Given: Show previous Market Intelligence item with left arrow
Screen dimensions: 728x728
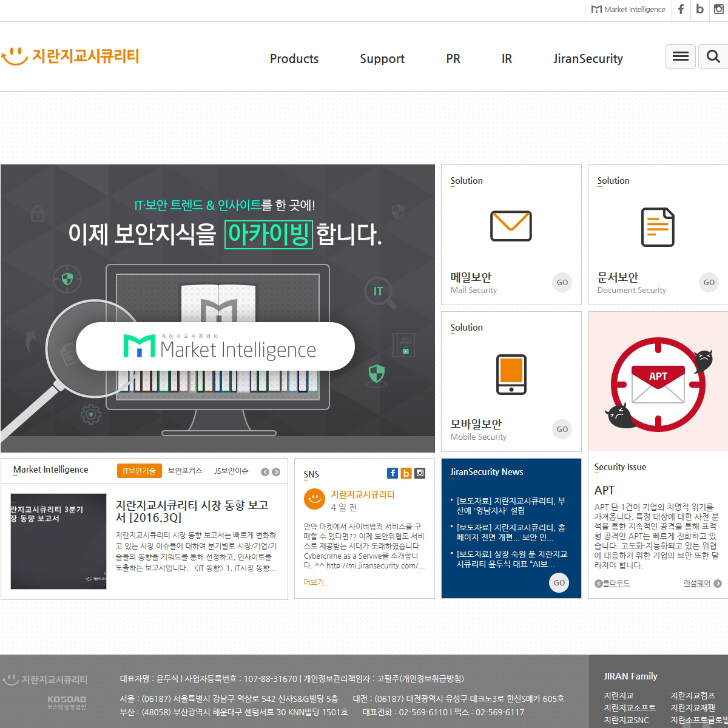Looking at the screenshot, I should pos(265,472).
